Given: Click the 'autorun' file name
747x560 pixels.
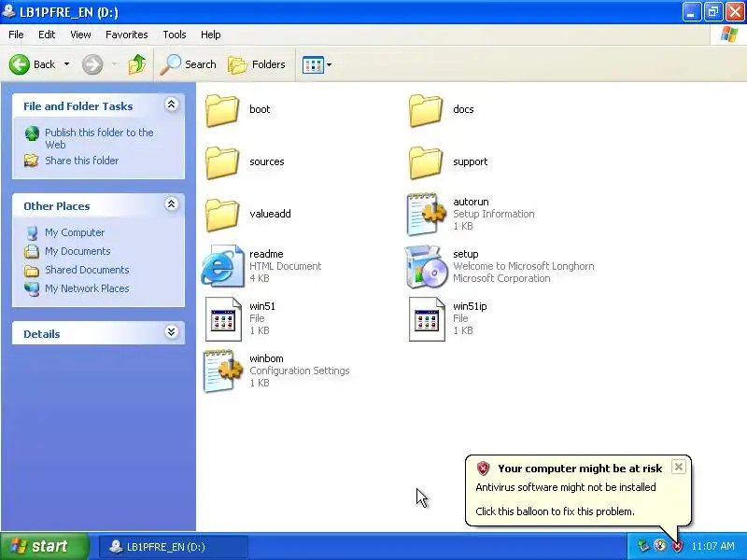Looking at the screenshot, I should click(x=471, y=202).
